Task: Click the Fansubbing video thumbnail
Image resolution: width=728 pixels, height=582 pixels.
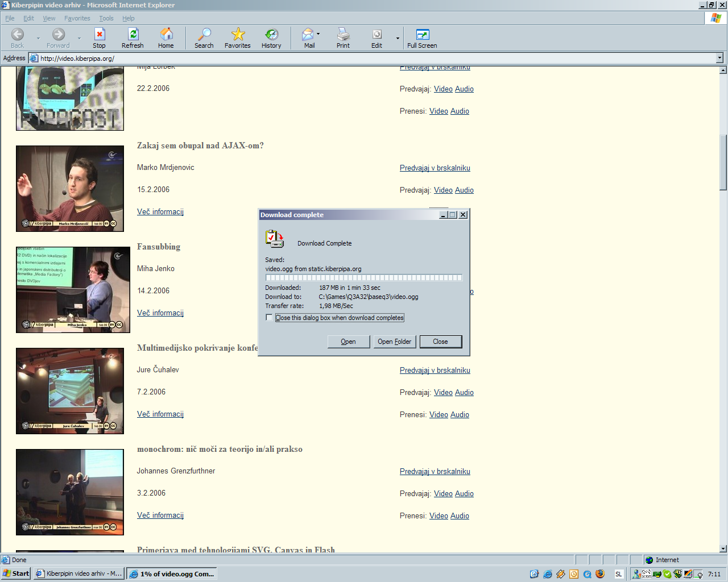Action: click(73, 290)
